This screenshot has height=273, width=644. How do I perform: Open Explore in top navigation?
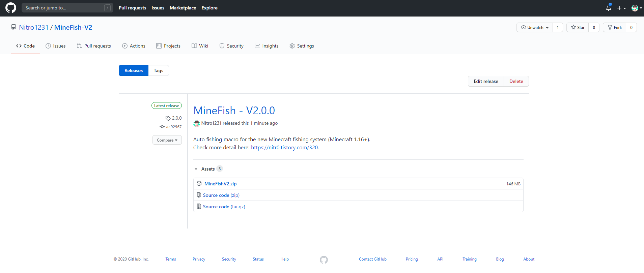pyautogui.click(x=209, y=8)
